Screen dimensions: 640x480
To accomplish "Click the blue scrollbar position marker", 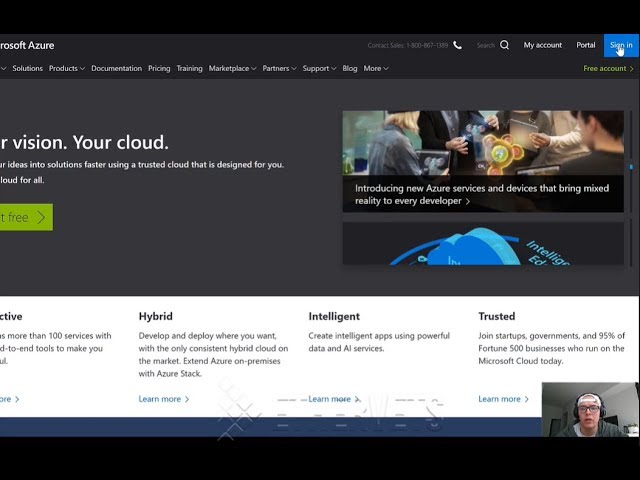I will click(631, 167).
